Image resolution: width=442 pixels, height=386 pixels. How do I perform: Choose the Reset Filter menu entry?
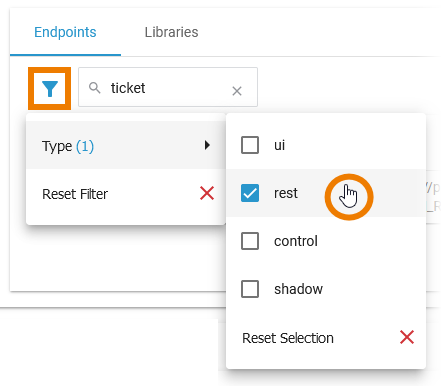click(x=126, y=194)
